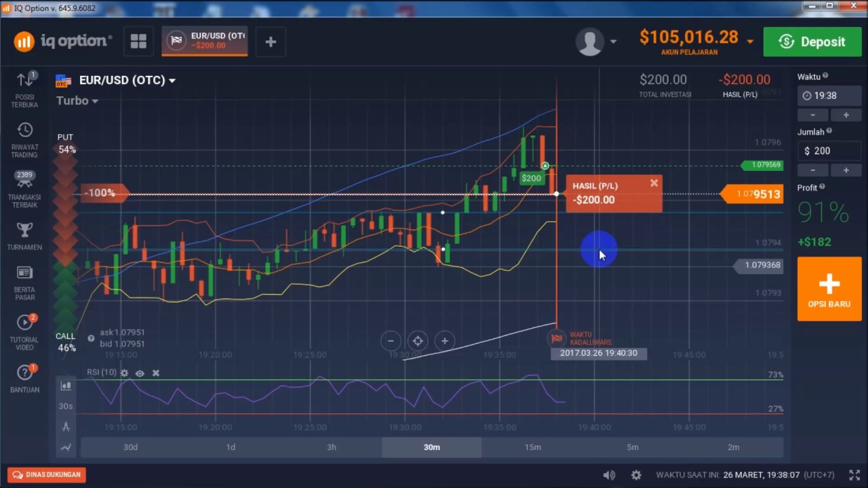The width and height of the screenshot is (868, 488).
Task: Select the 1d time range tab
Action: pos(231,447)
